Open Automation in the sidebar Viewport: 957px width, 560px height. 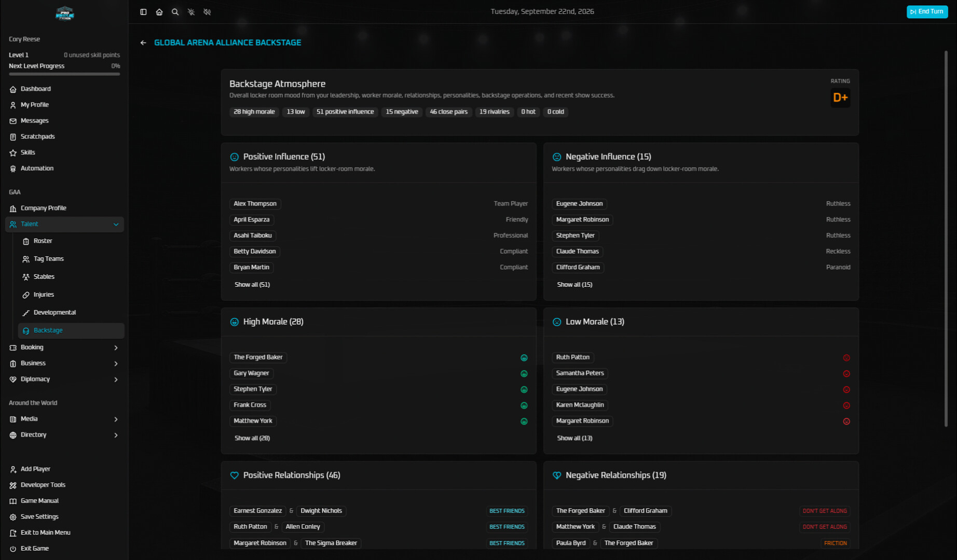(64, 169)
